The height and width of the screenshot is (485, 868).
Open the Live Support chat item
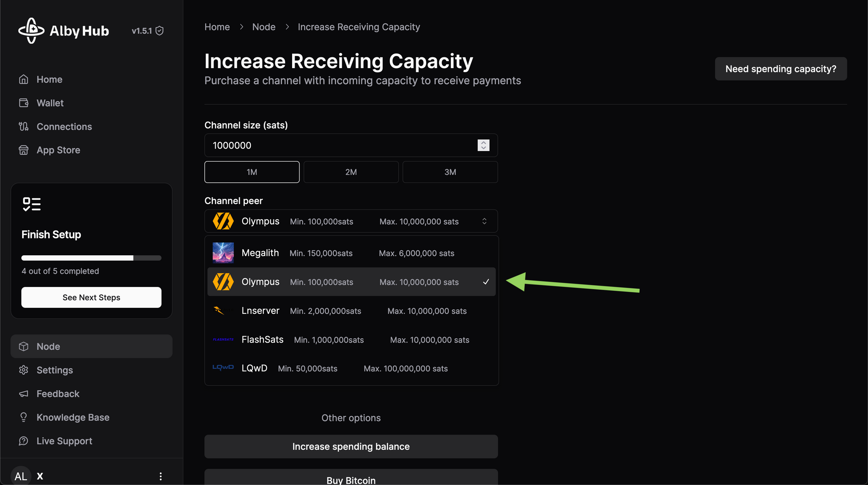[x=64, y=441]
